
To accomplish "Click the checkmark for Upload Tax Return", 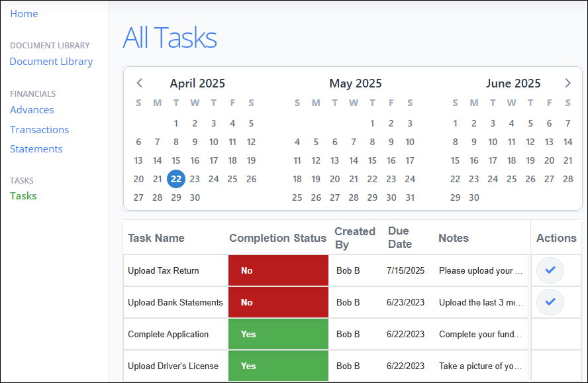I will click(x=550, y=270).
